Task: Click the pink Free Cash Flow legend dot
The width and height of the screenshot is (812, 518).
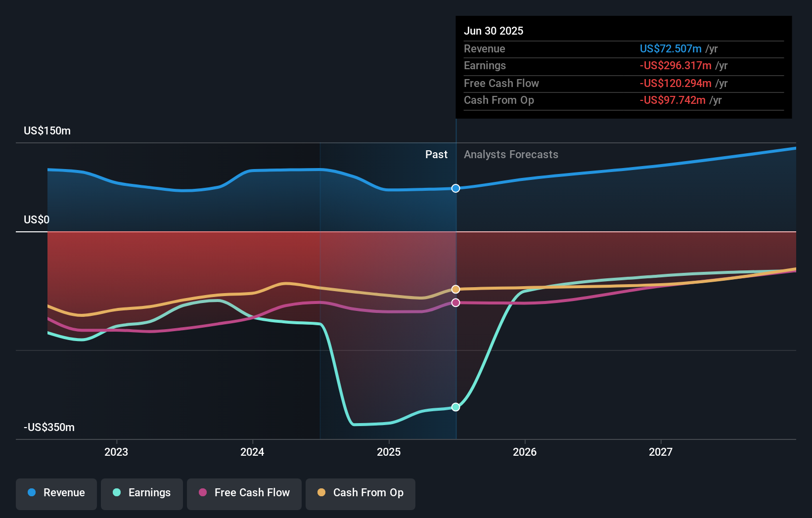Action: pyautogui.click(x=203, y=493)
